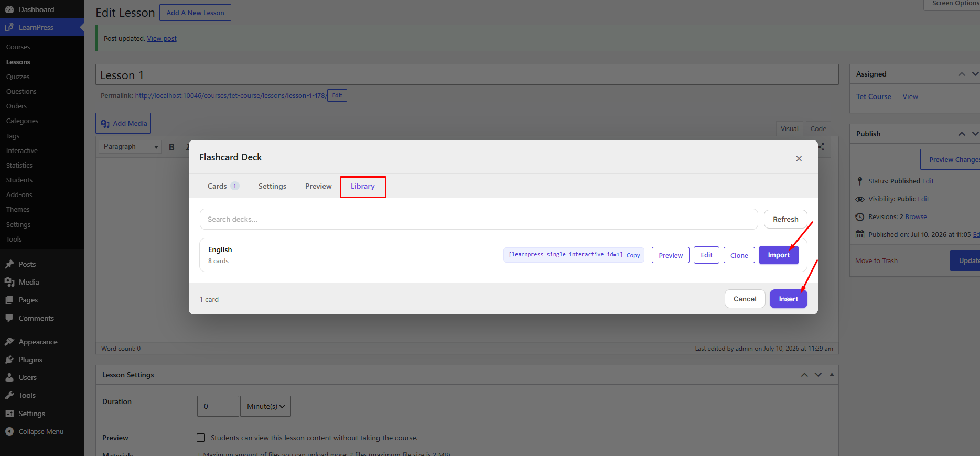980x456 pixels.
Task: Import the English deck
Action: pyautogui.click(x=779, y=255)
